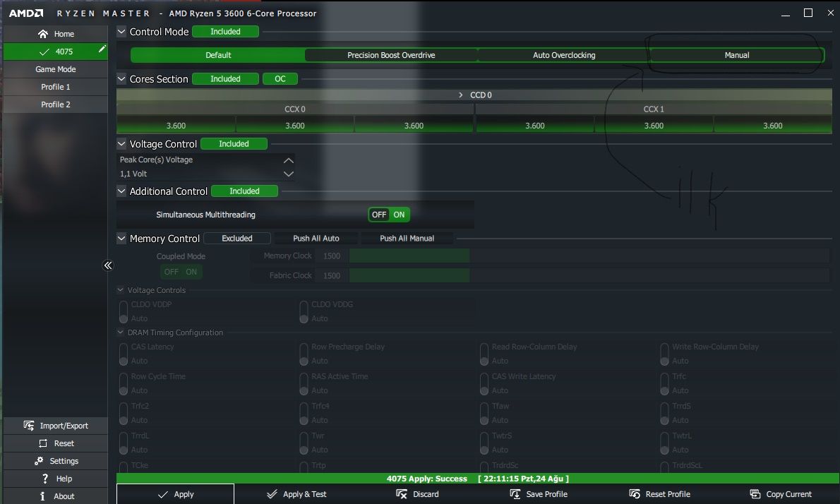
Task: Click the Discard icon
Action: click(x=401, y=494)
